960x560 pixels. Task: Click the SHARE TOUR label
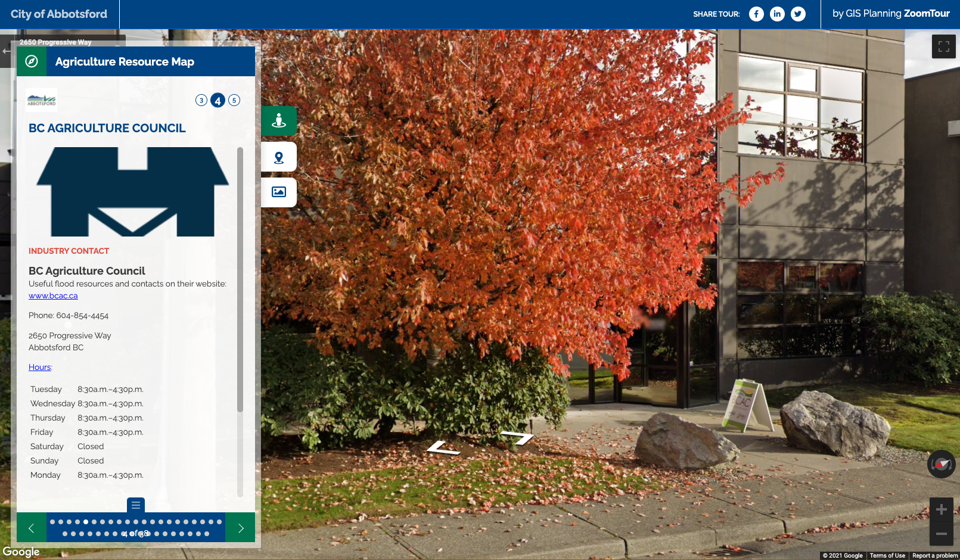pos(716,14)
